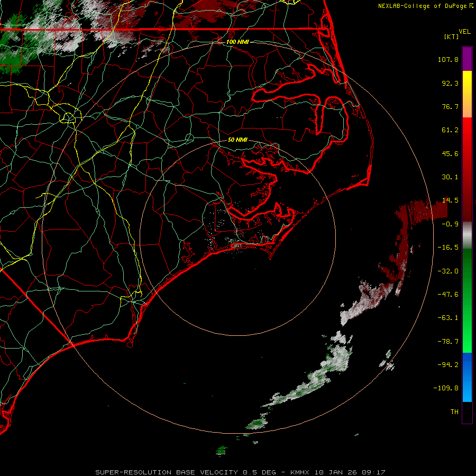This screenshot has width=476, height=476.
Task: Select the -63.1 scale value
Action: point(448,318)
